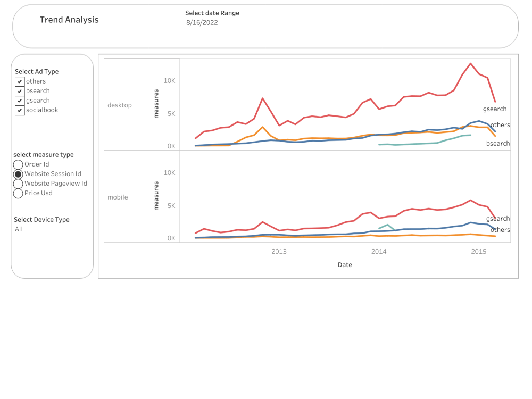Click the desktop chart measures axis title

pos(156,104)
